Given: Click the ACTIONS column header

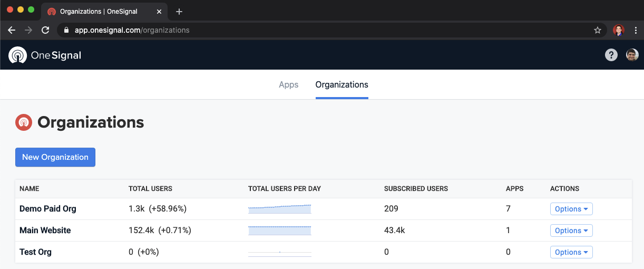Looking at the screenshot, I should (565, 189).
